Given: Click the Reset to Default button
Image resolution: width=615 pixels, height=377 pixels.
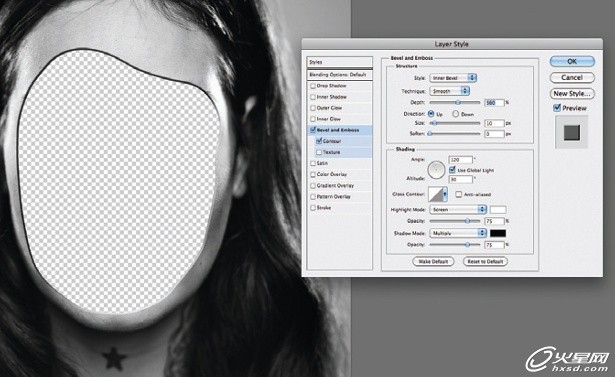Looking at the screenshot, I should [485, 261].
